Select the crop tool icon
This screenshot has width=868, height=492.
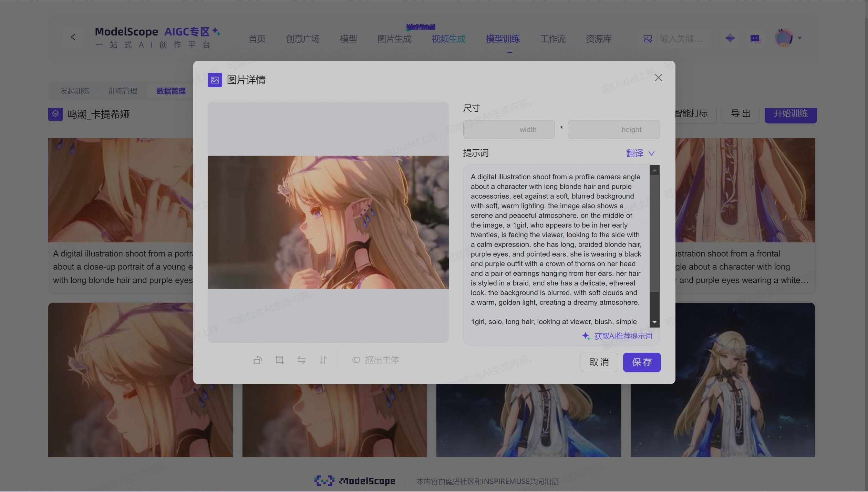tap(279, 360)
